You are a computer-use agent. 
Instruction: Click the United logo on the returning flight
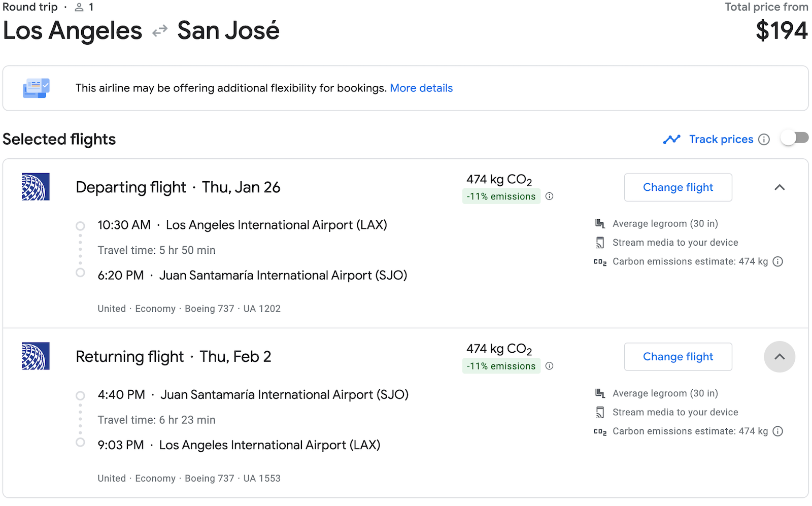point(35,357)
